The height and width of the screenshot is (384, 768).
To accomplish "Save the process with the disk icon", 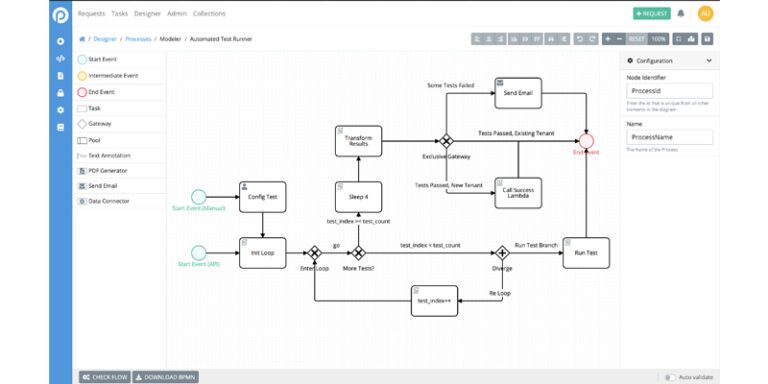I will pos(707,39).
